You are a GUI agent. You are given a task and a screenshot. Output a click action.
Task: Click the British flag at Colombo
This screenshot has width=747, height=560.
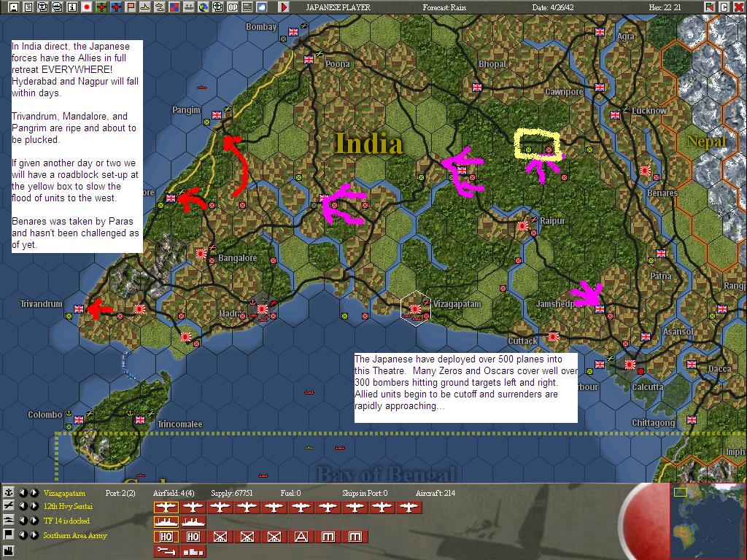coord(79,419)
